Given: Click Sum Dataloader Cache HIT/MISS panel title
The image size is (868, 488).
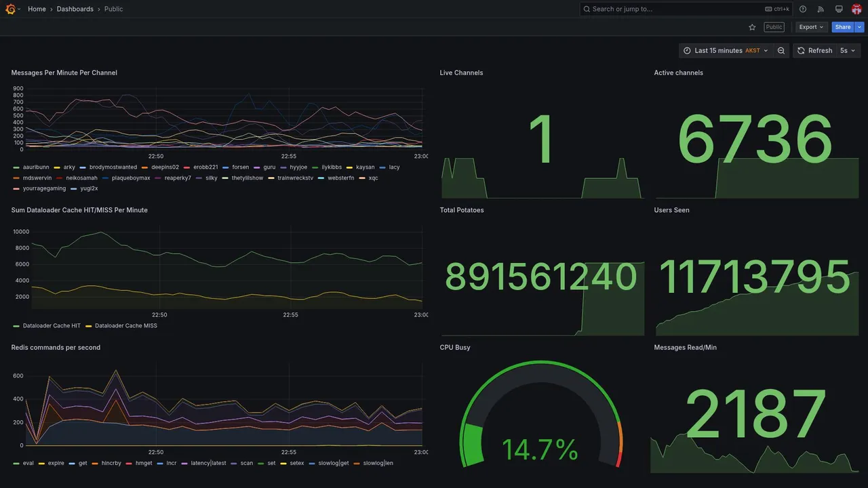Looking at the screenshot, I should pyautogui.click(x=79, y=211).
